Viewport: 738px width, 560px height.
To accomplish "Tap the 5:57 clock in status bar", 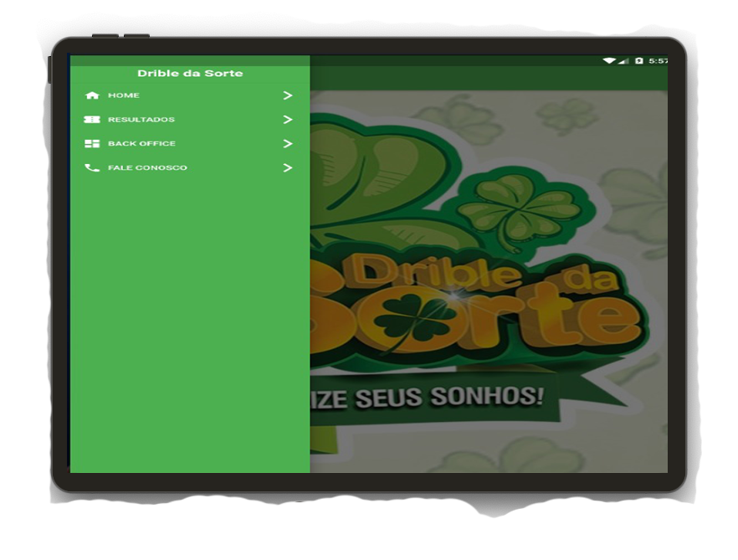I will click(658, 61).
